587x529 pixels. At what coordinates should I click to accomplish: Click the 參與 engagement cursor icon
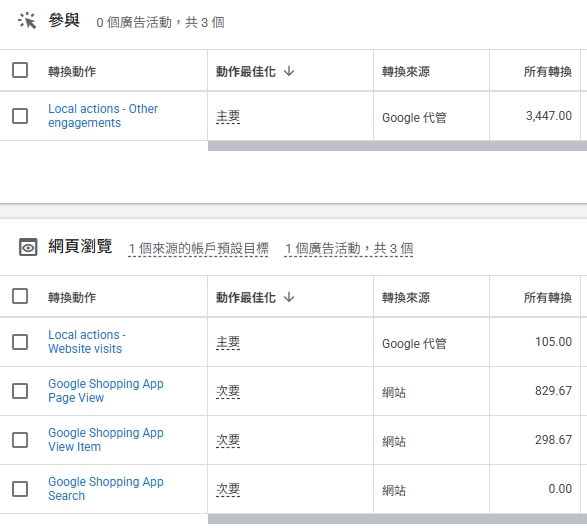click(x=27, y=21)
